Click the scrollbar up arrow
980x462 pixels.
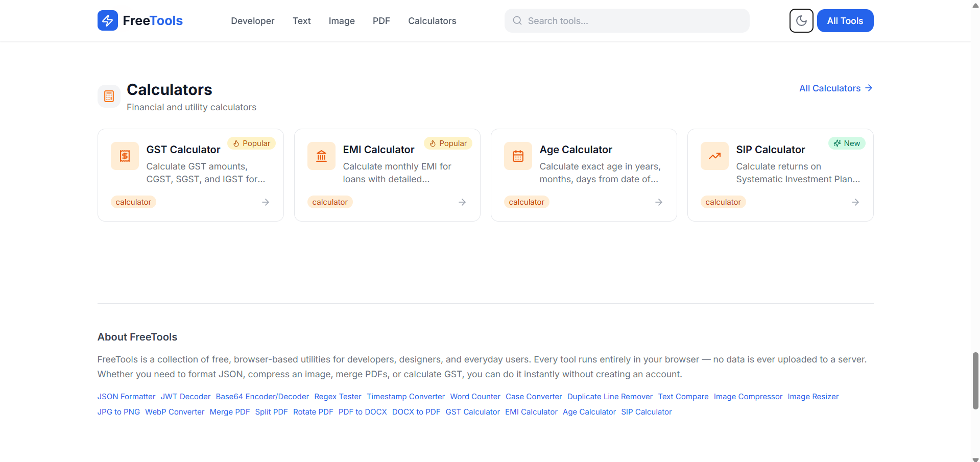[975, 5]
